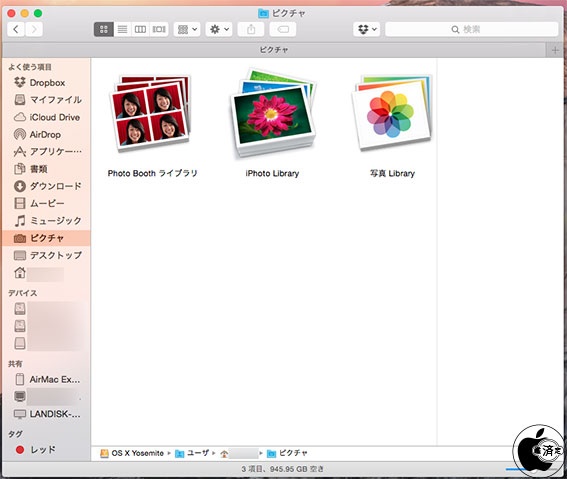Open the home folder in the sidebar

46,273
